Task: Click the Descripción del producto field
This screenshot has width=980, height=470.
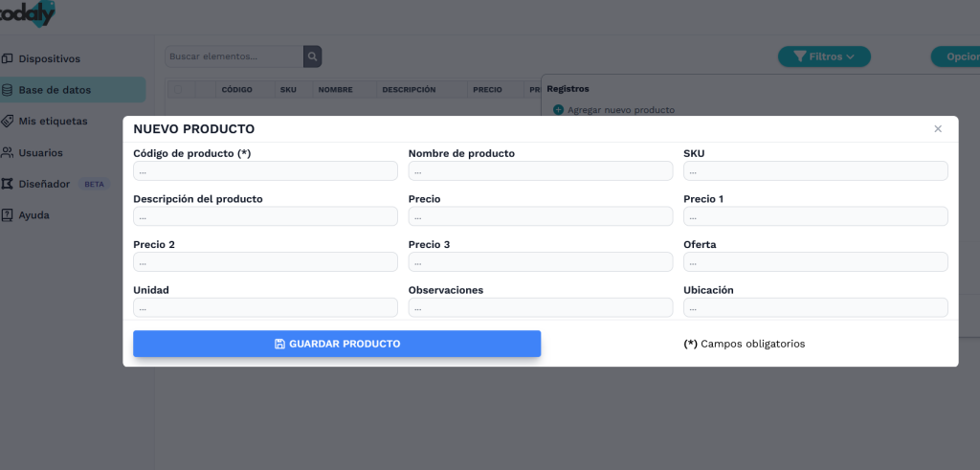Action: pyautogui.click(x=265, y=216)
